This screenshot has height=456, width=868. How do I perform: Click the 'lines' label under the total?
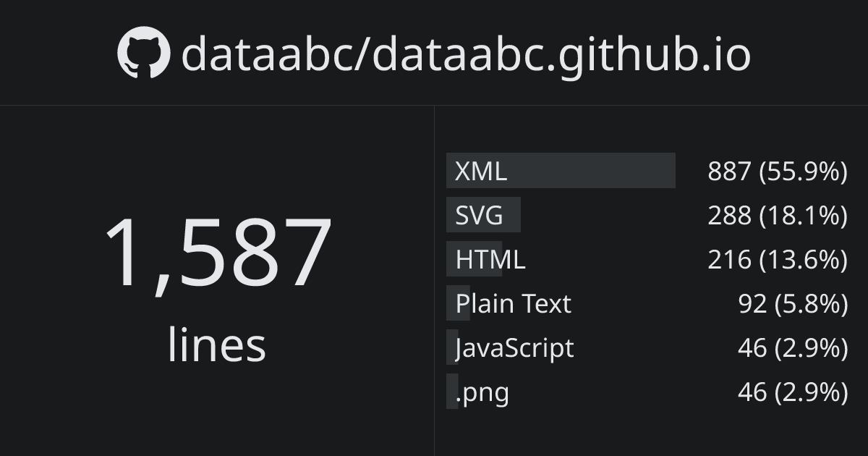(217, 345)
